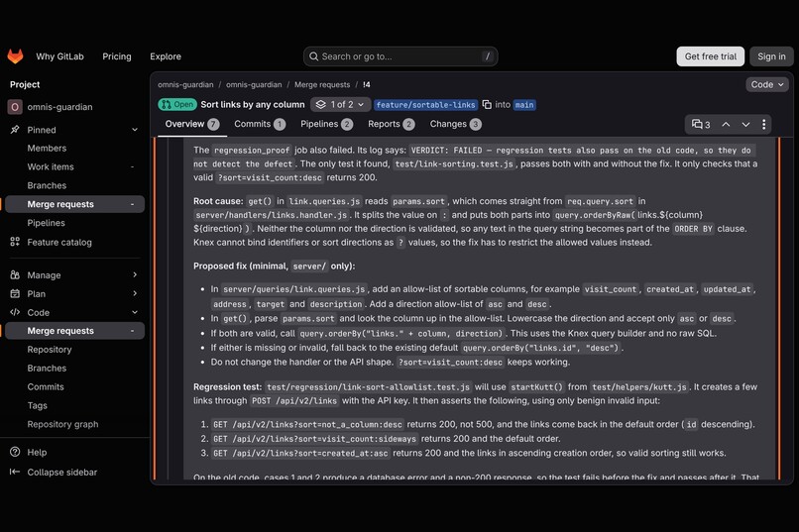Click the Code section icon
This screenshot has height=532, width=799.
coord(15,312)
